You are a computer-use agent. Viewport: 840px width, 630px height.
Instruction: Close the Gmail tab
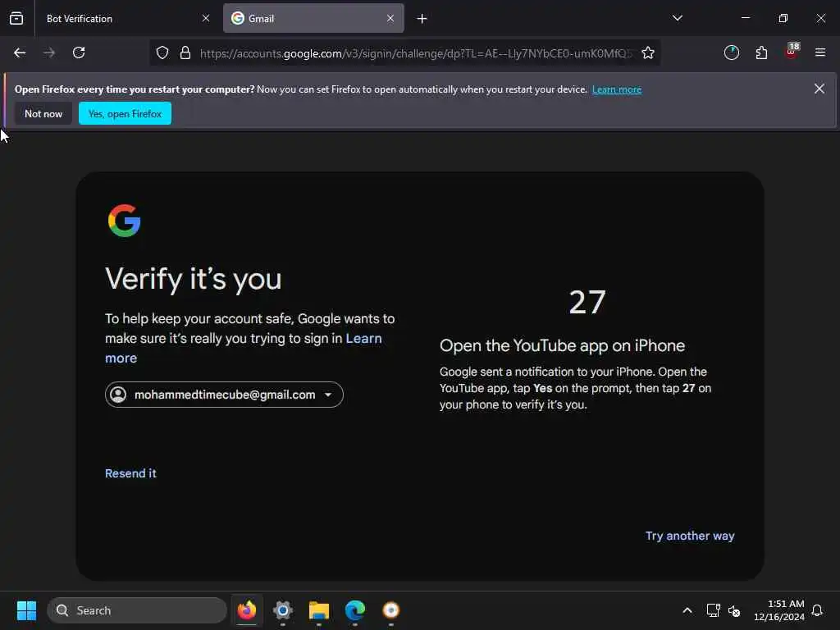pos(390,18)
